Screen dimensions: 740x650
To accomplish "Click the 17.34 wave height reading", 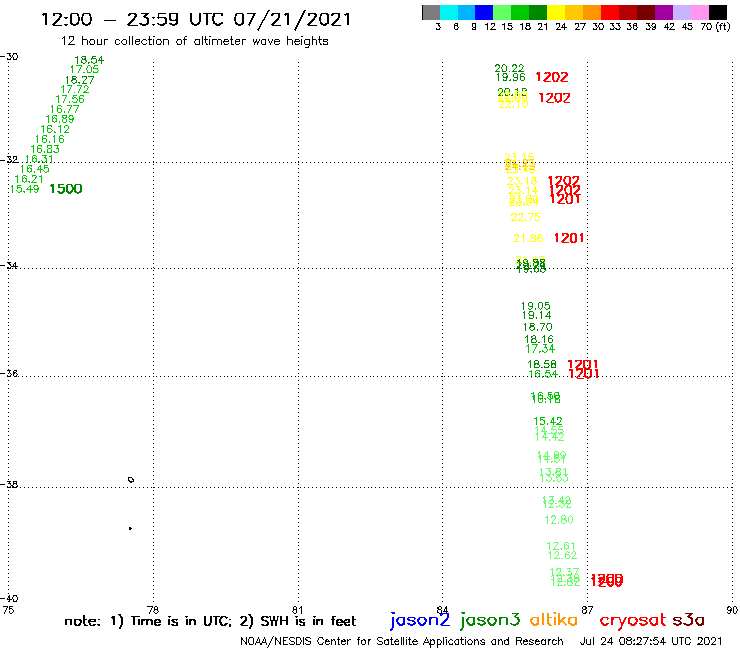I will (x=540, y=349).
